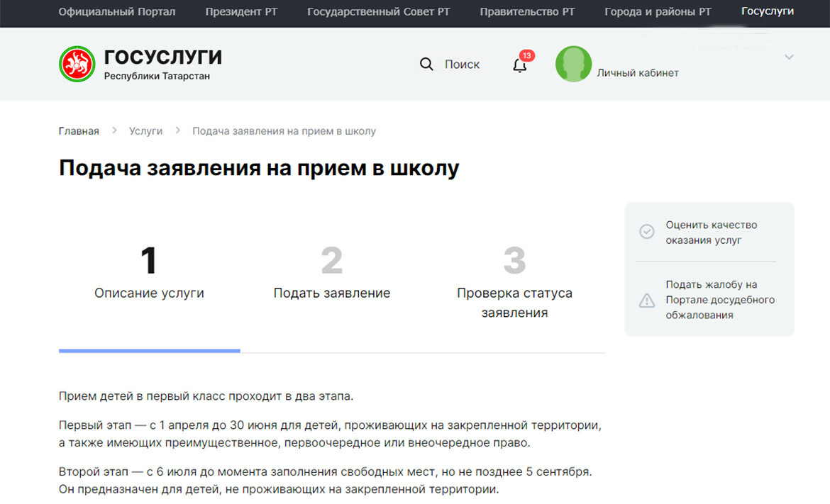Open Проверка статуса заявления step tab
Screen dimensions: 830x504
(x=514, y=284)
